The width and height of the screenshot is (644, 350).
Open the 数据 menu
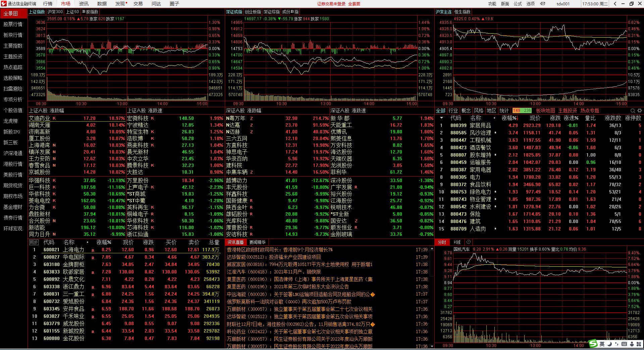tap(102, 4)
